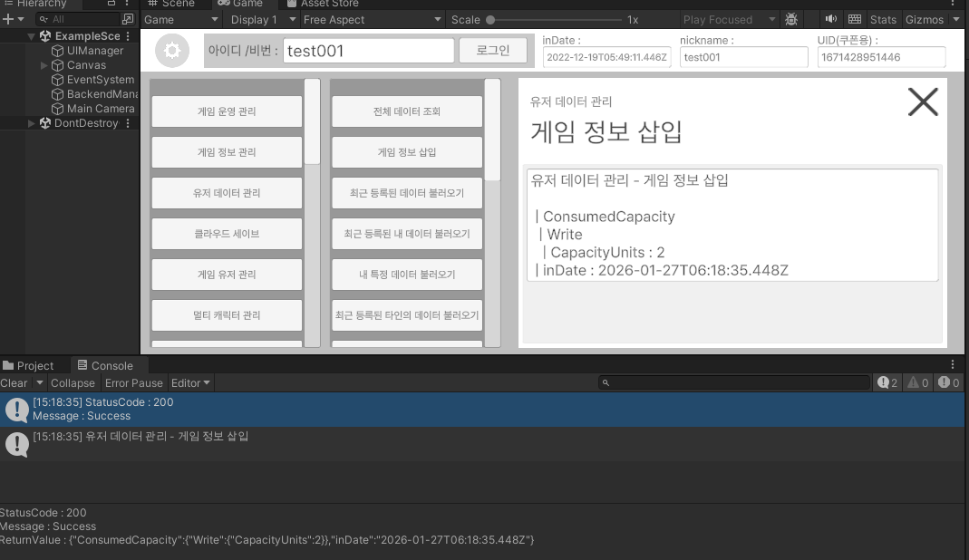The width and height of the screenshot is (969, 560).
Task: Toggle console error message filter
Action: tap(948, 383)
